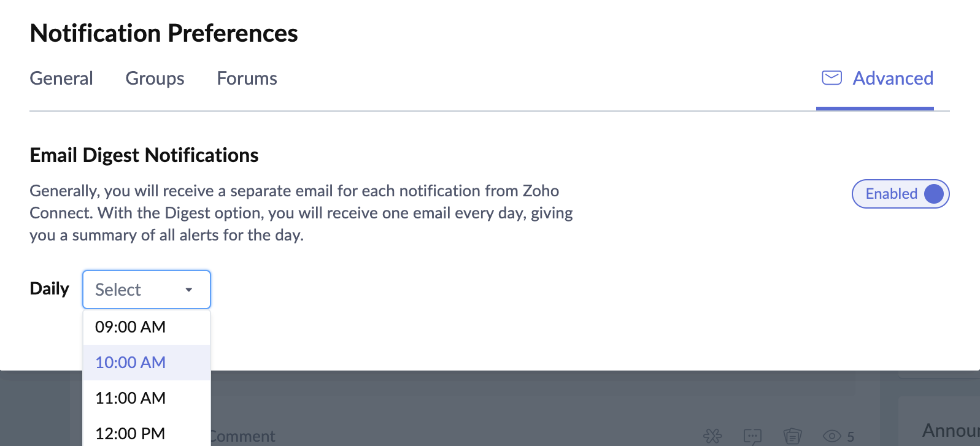Toggle the Enabled email digest switch
The width and height of the screenshot is (980, 446).
point(900,194)
